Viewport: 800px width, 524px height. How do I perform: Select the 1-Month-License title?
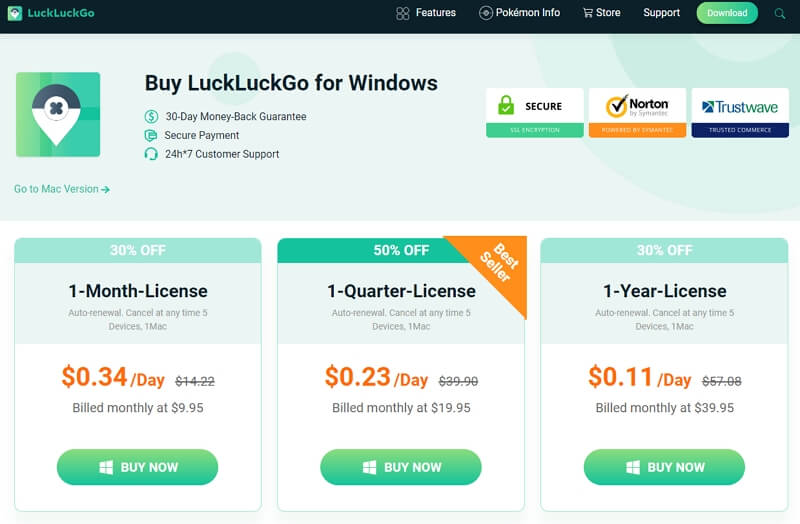pos(138,291)
